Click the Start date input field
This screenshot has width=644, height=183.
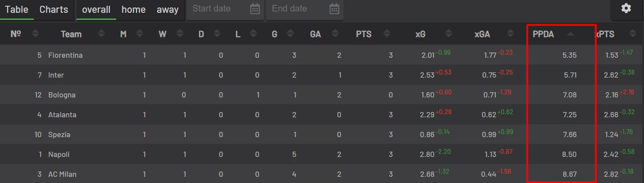tap(225, 9)
